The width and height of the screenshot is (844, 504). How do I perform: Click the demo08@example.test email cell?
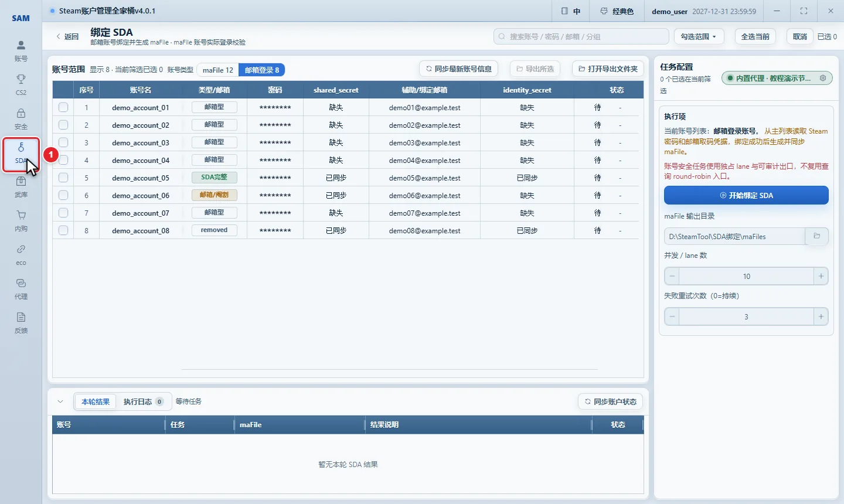424,230
